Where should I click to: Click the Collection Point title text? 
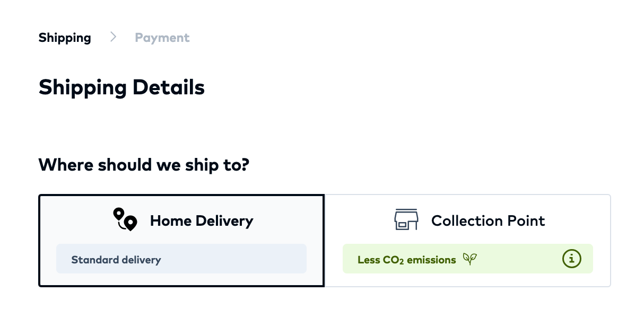488,220
